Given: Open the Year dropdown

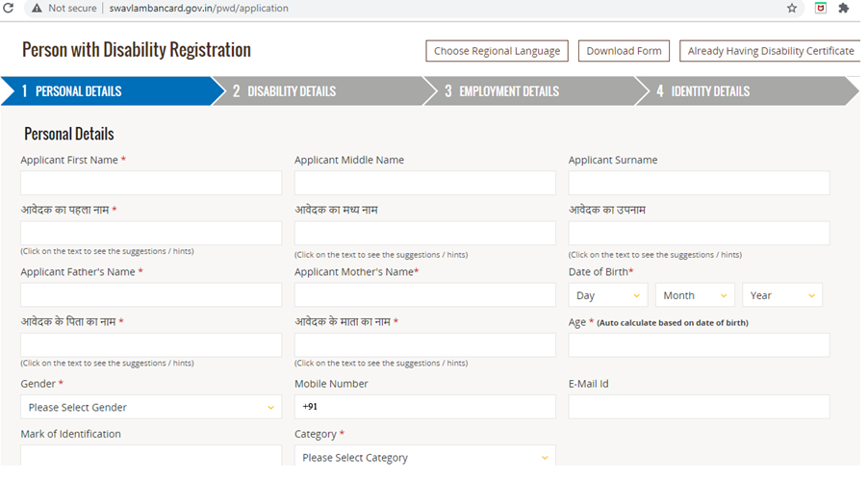Looking at the screenshot, I should [x=781, y=295].
